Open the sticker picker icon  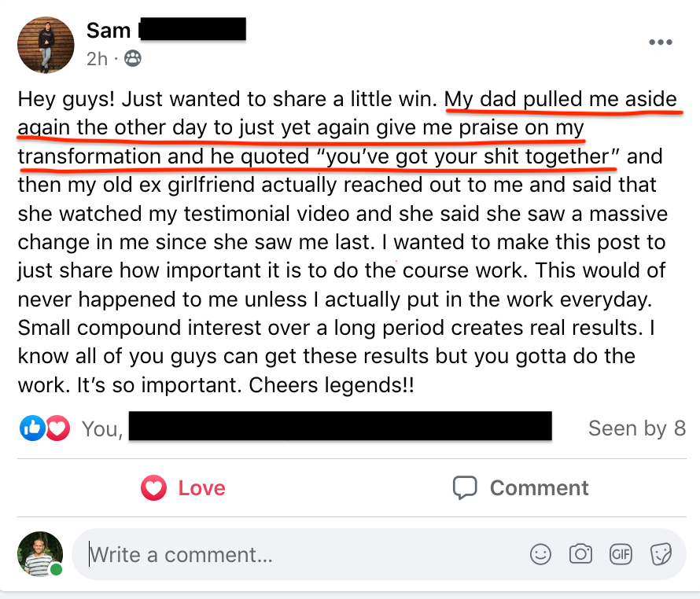661,554
